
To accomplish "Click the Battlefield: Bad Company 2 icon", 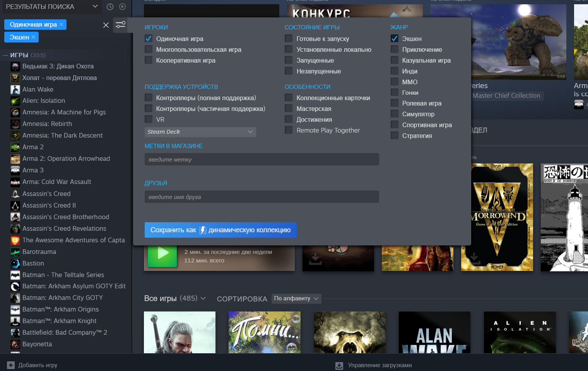I will click(15, 333).
